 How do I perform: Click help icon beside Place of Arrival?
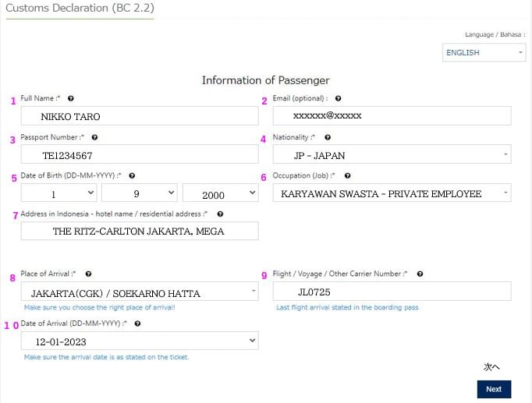88,274
